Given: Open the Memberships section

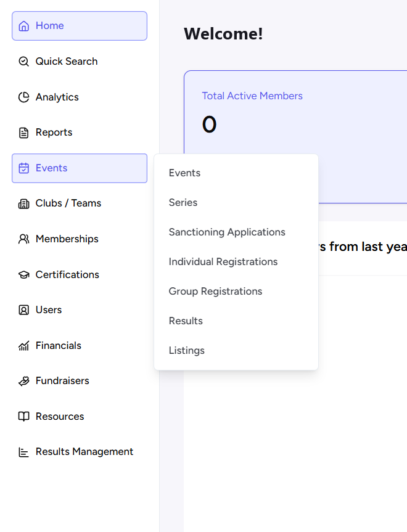Looking at the screenshot, I should tap(80, 239).
